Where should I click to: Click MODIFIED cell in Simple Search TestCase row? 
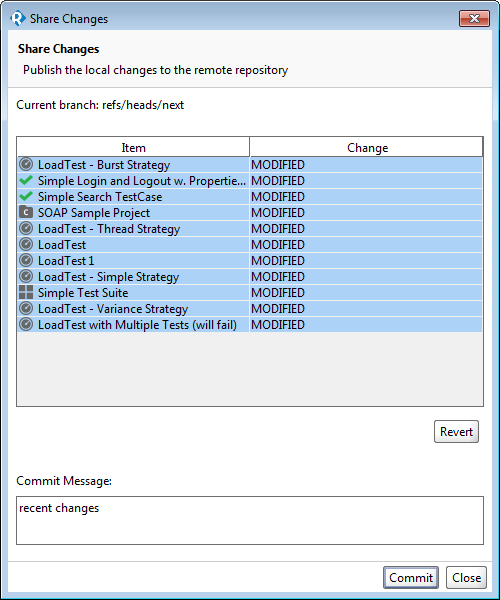(366, 197)
